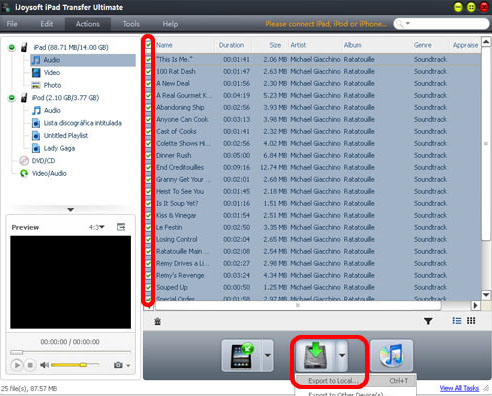This screenshot has width=492, height=396.
Task: Click the preview pop-out window icon
Action: pos(121,227)
